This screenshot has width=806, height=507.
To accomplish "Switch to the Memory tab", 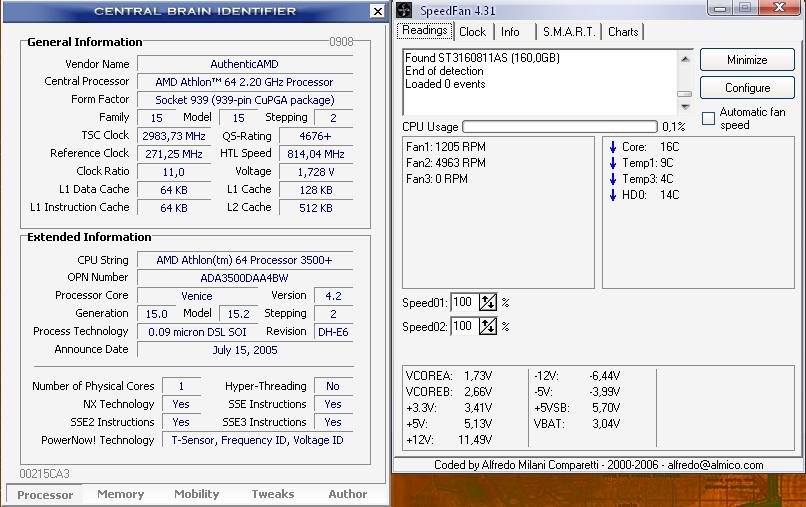I will click(120, 494).
